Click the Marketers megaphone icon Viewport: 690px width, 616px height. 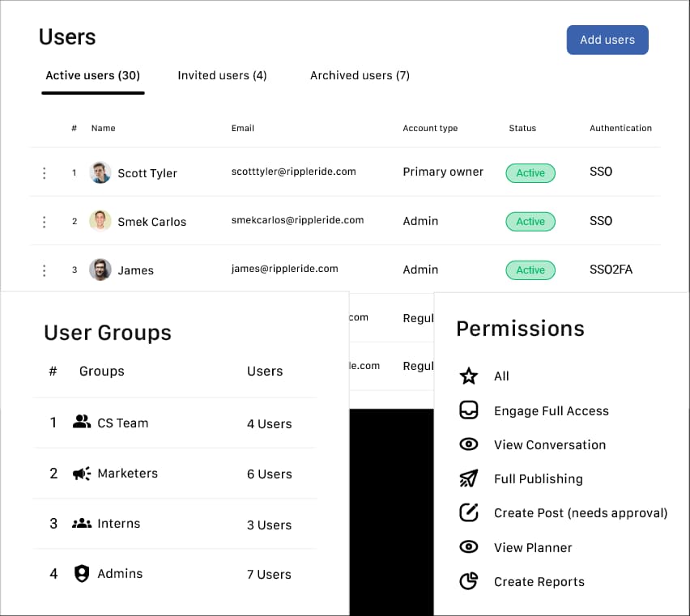coord(82,473)
